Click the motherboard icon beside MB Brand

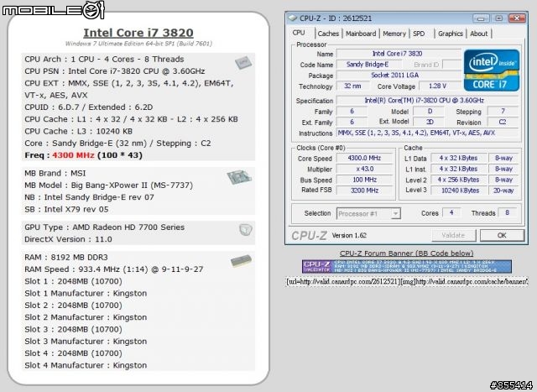239,177
